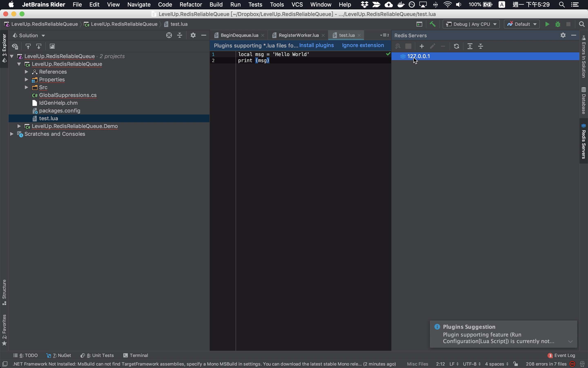Click the preview icon in Solution toolbar
Viewport: 588px width, 368px height.
tap(52, 46)
